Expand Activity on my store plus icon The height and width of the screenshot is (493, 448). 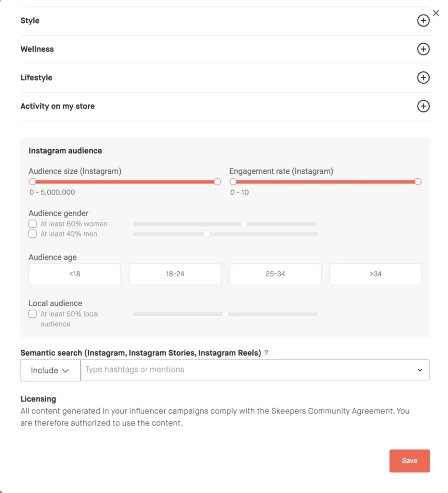click(423, 106)
